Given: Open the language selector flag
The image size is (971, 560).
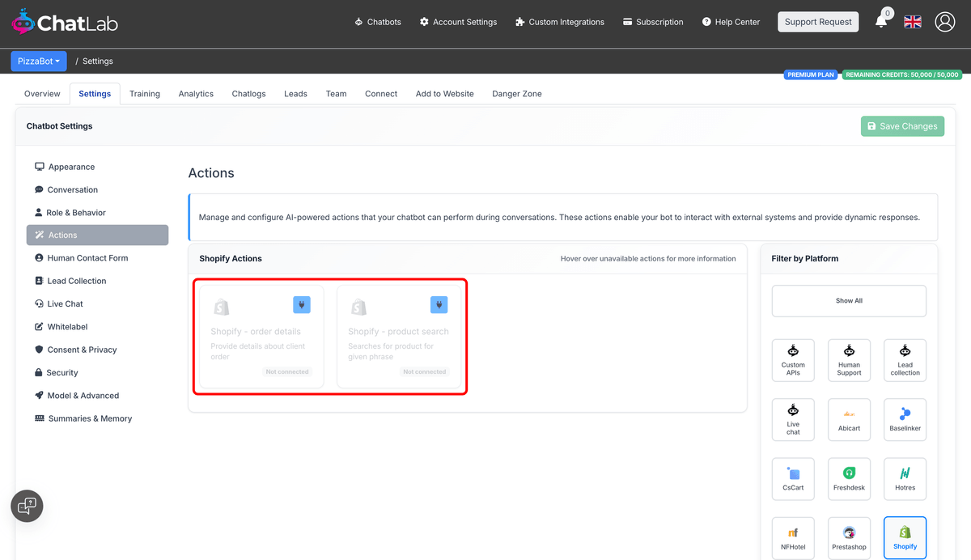Looking at the screenshot, I should point(913,22).
